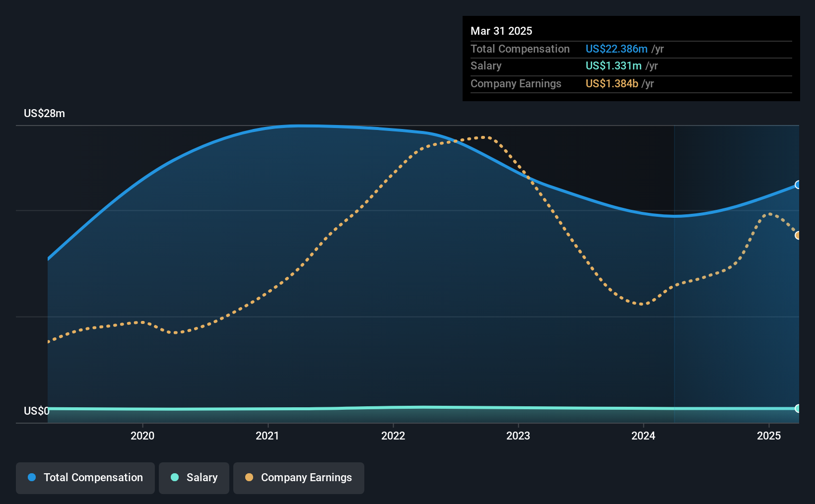This screenshot has width=815, height=504.
Task: Click the Salary tooltip row label
Action: 486,65
